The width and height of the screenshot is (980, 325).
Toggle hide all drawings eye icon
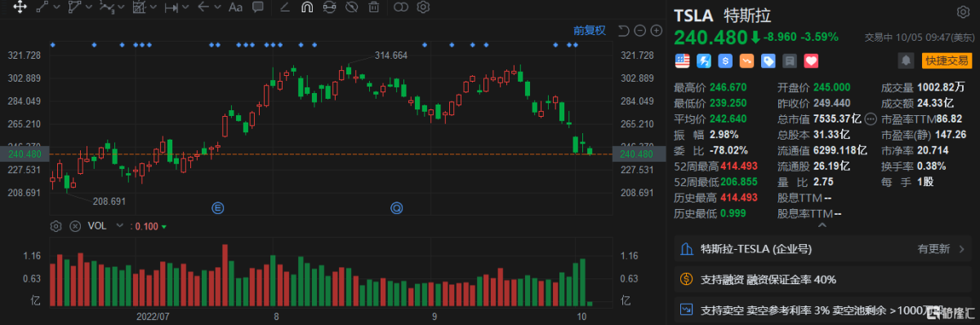351,7
